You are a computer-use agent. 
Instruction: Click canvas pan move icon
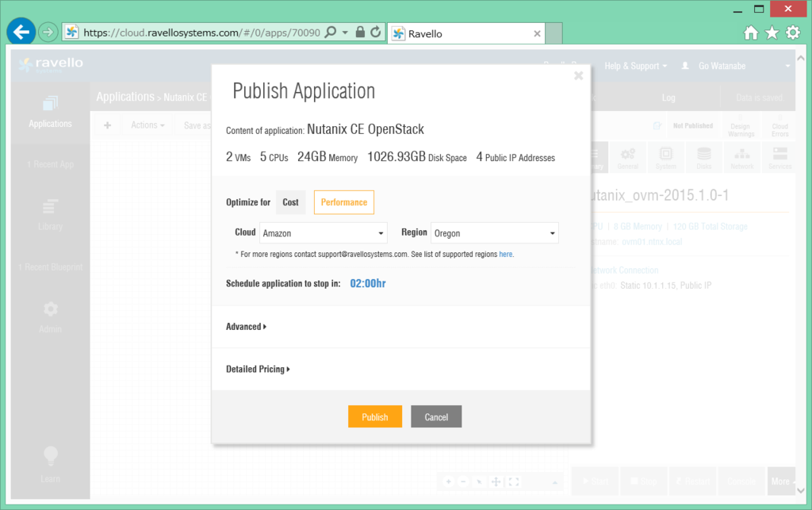tap(496, 481)
